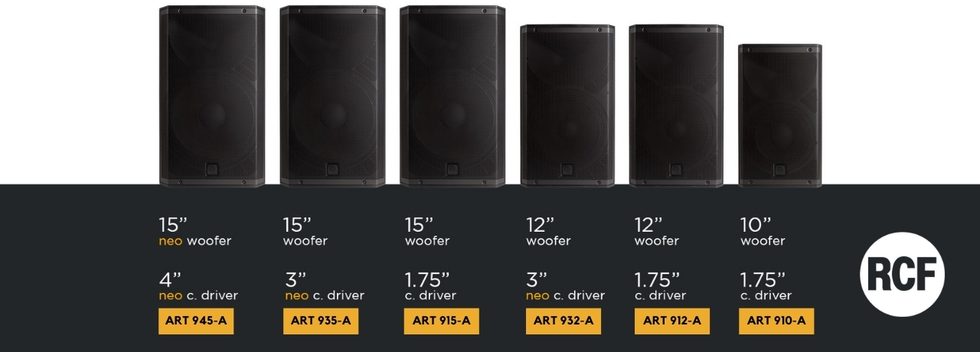Click the 15" neo woofer text
Screen dimensions: 980x352
point(194,233)
